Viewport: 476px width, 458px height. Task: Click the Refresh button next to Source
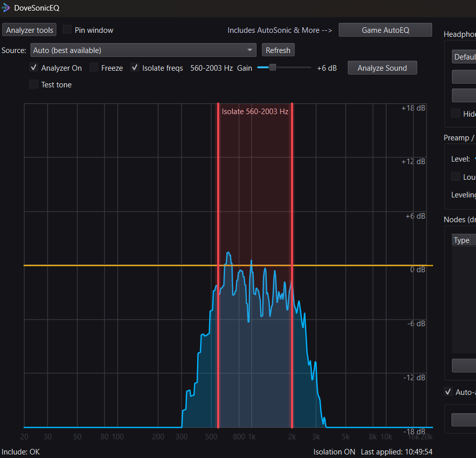click(x=278, y=50)
